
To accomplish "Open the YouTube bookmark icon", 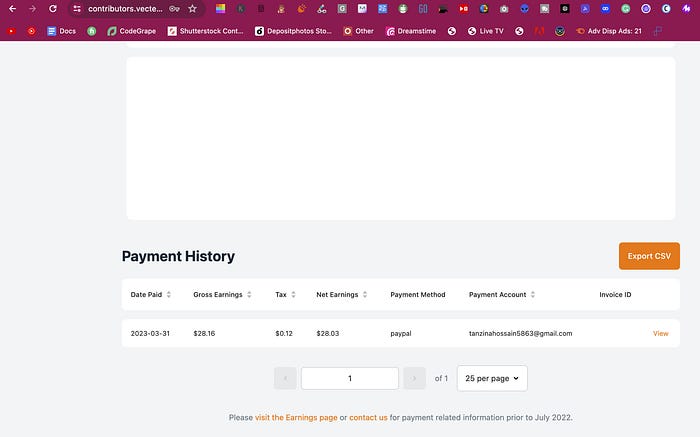I will tap(12, 31).
